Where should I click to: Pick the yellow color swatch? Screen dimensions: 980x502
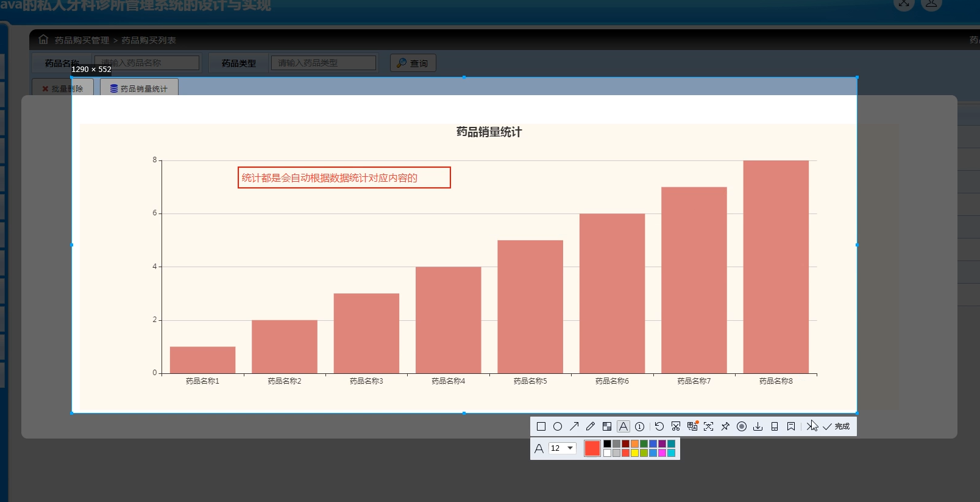(x=634, y=453)
